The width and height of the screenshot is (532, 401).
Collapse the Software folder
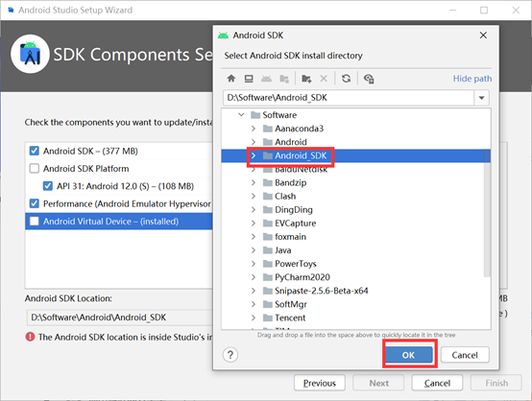click(241, 114)
